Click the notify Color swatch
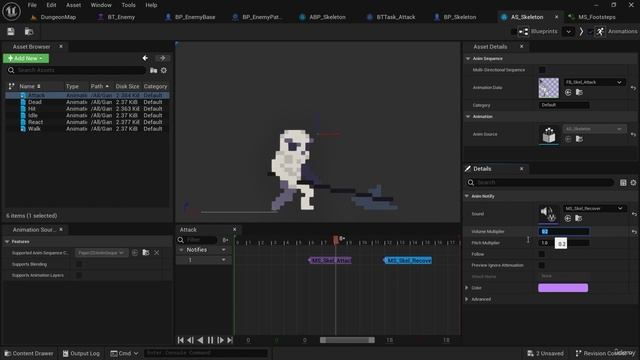 point(563,288)
